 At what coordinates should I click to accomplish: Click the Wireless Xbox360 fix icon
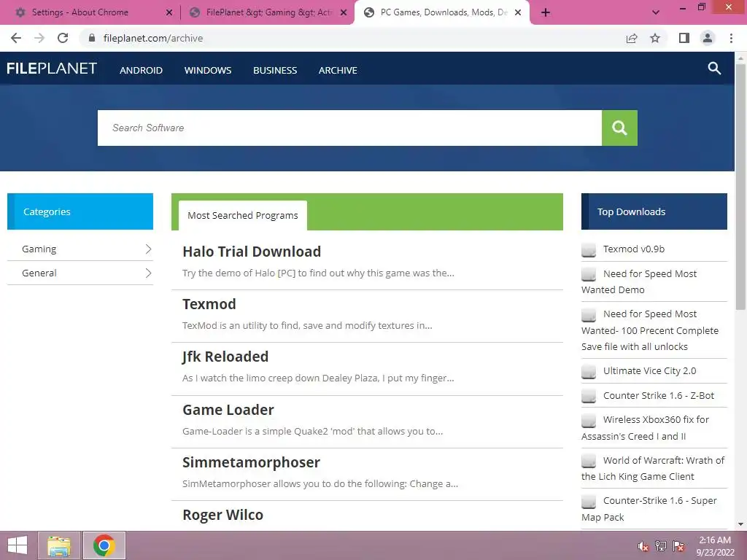point(589,421)
